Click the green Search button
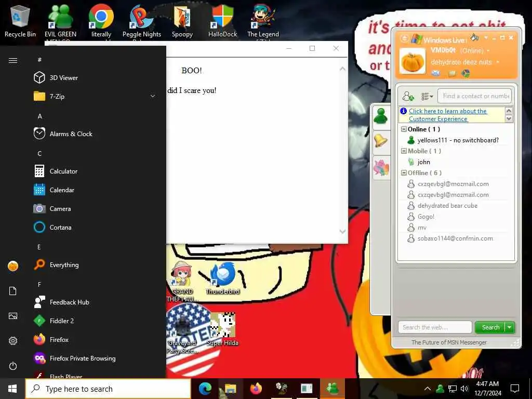The image size is (532, 399). click(x=490, y=327)
